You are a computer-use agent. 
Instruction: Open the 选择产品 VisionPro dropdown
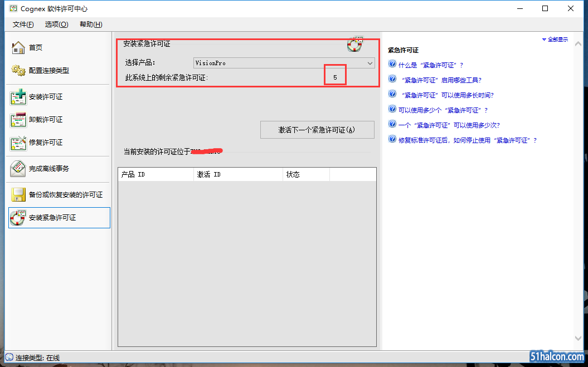284,63
